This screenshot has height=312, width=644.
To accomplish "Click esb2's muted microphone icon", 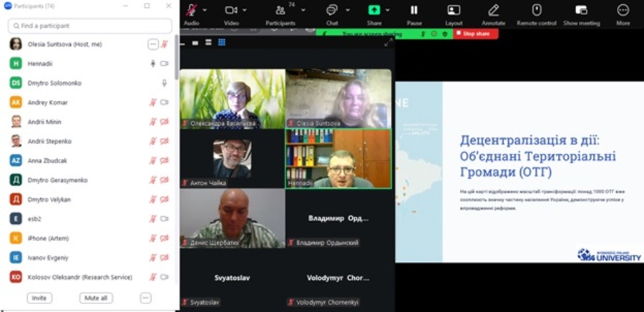I will click(153, 219).
